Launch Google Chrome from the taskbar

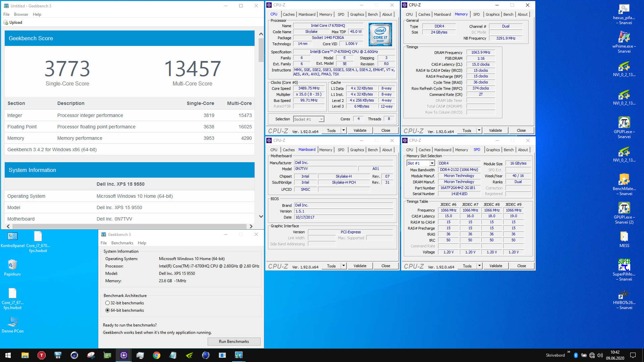coord(157,355)
